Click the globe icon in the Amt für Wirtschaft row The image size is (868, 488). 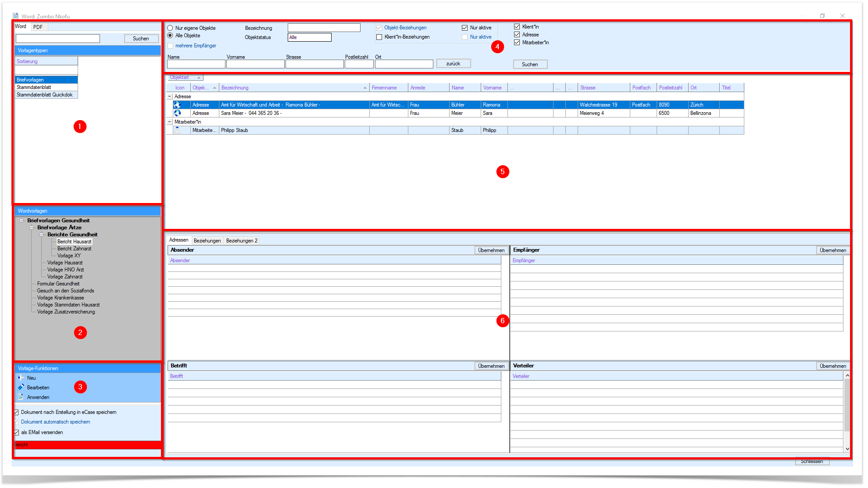[177, 105]
